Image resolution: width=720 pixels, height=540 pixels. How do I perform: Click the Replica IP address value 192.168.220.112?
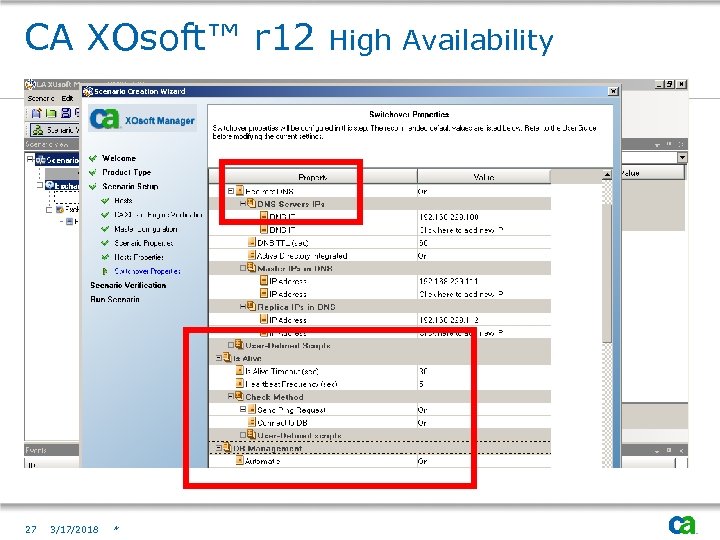click(x=449, y=319)
